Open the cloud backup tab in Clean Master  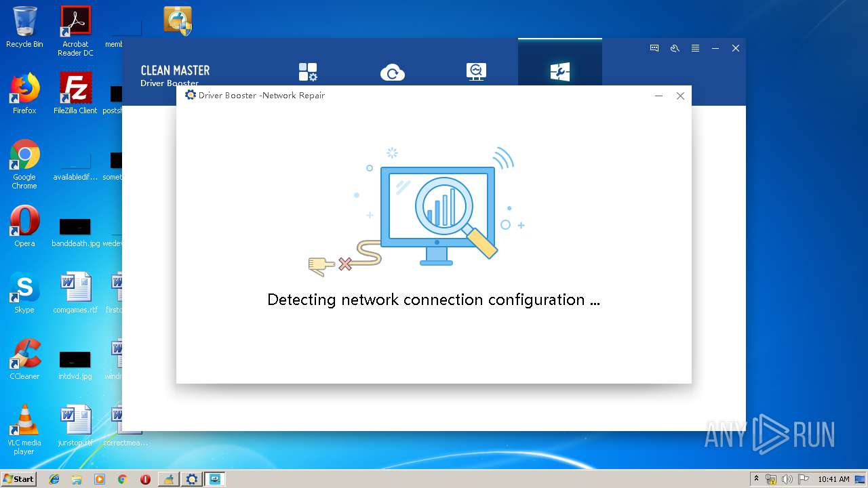click(x=392, y=72)
